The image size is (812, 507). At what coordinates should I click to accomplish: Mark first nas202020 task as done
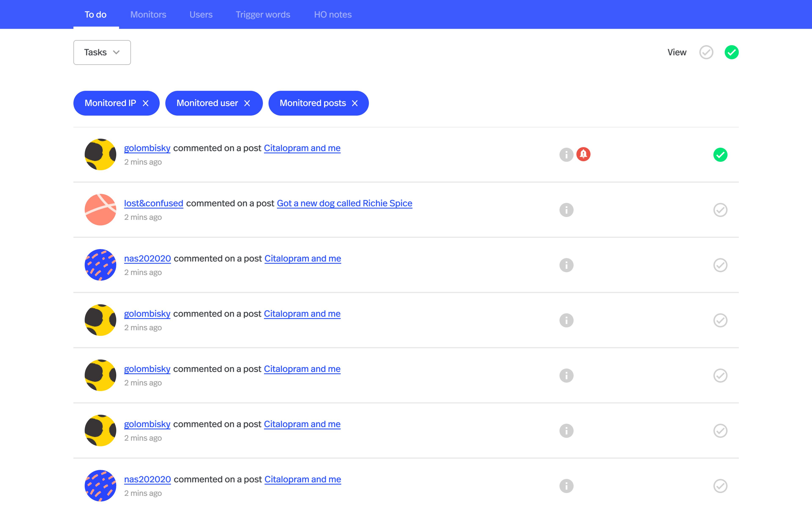(x=720, y=265)
